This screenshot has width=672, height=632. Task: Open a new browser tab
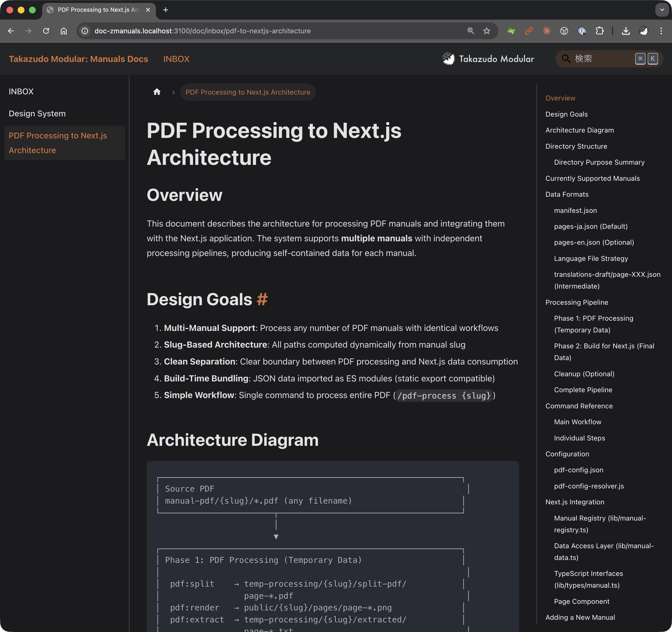coord(166,10)
